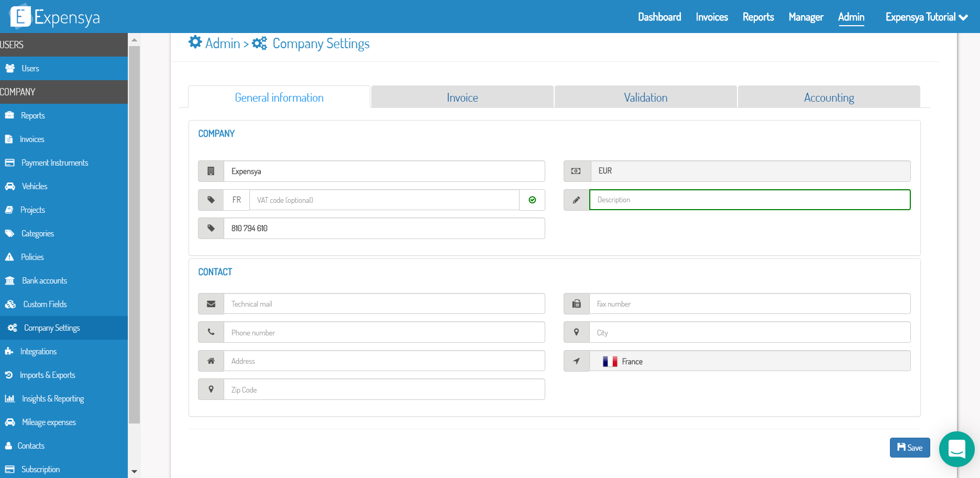Go to Insights & Reporting in sidebar
Viewport: 980px width, 478px height.
[64, 398]
